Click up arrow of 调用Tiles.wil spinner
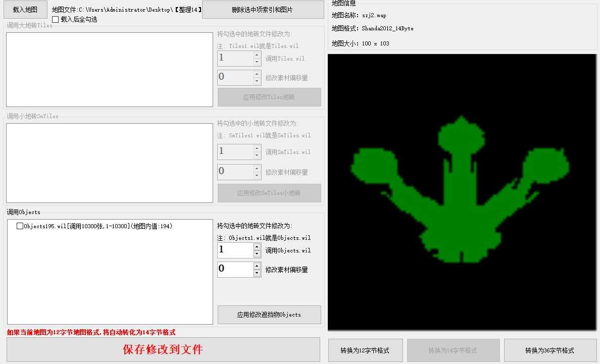Image resolution: width=600 pixels, height=364 pixels. click(x=257, y=55)
